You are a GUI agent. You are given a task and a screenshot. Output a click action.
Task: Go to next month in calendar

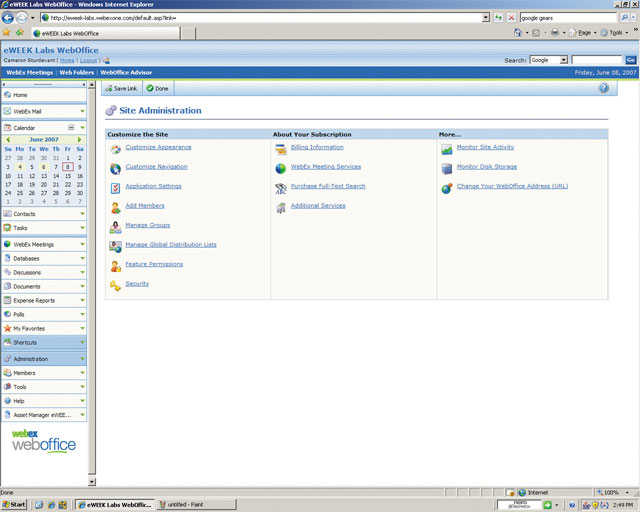pos(80,139)
